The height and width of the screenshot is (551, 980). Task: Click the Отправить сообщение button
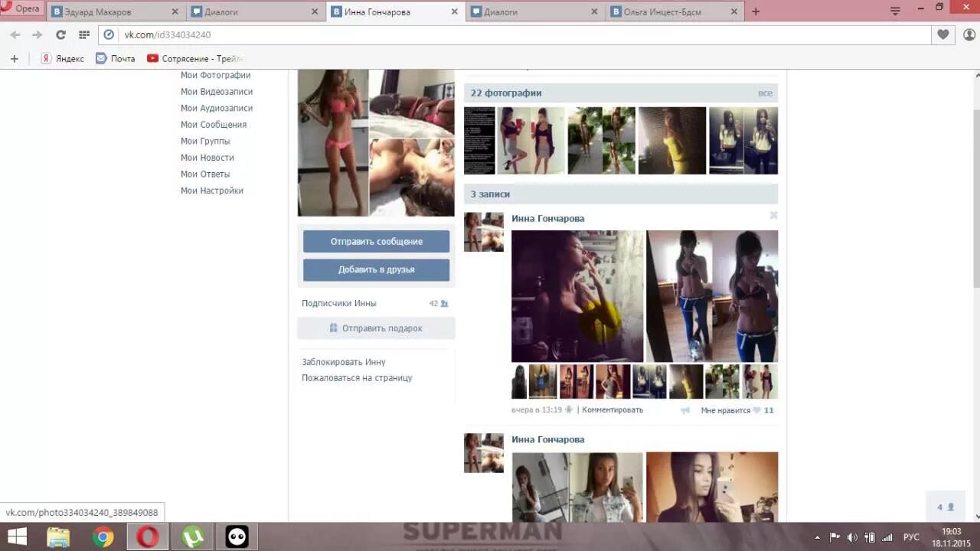376,241
